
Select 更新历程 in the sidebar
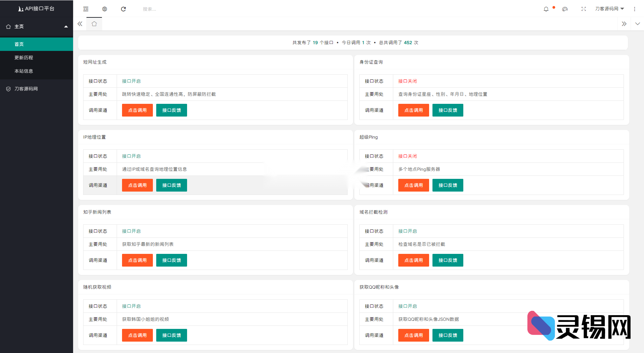coord(24,58)
